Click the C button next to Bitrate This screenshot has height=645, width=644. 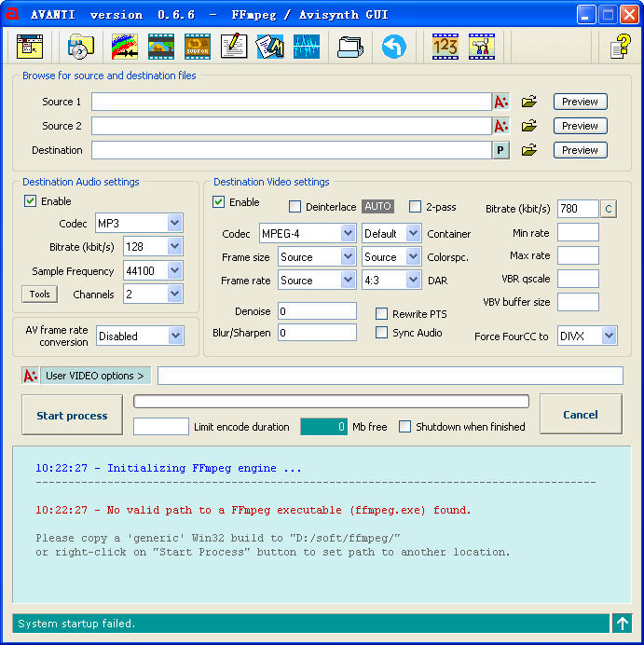[x=609, y=209]
